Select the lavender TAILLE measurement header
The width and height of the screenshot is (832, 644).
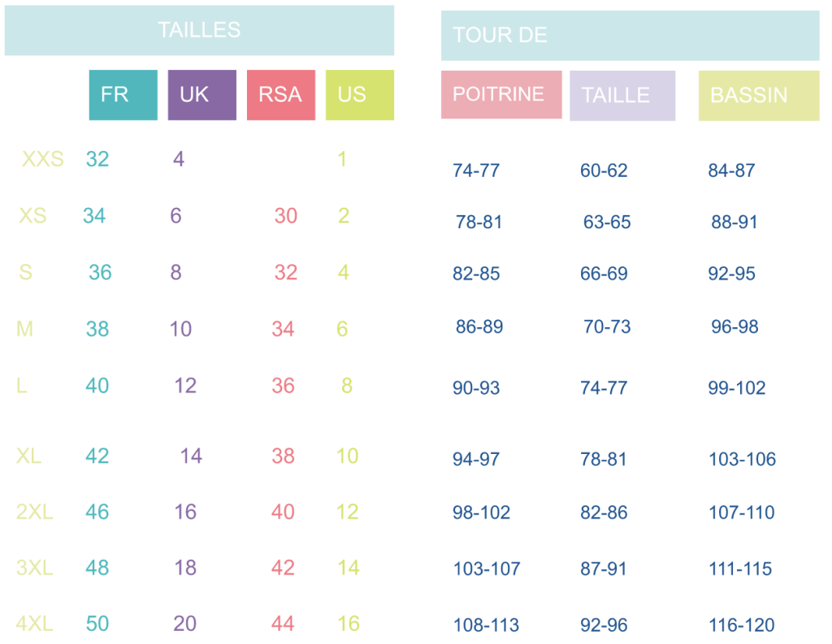622,96
